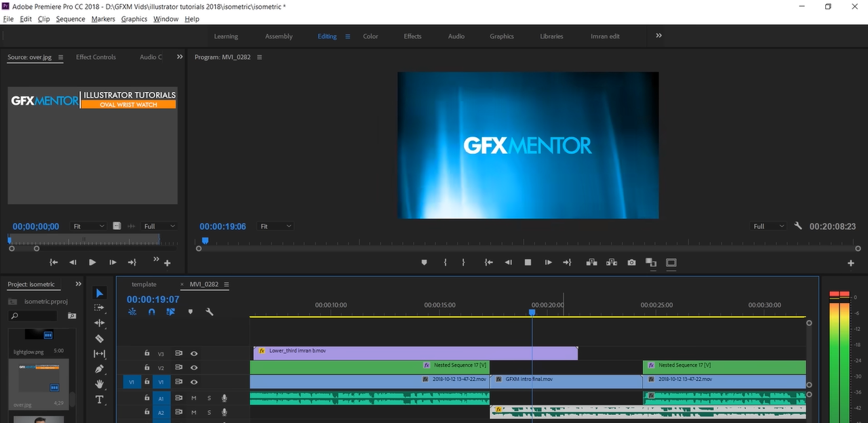868x423 pixels.
Task: Go to In point in Source monitor
Action: click(54, 262)
